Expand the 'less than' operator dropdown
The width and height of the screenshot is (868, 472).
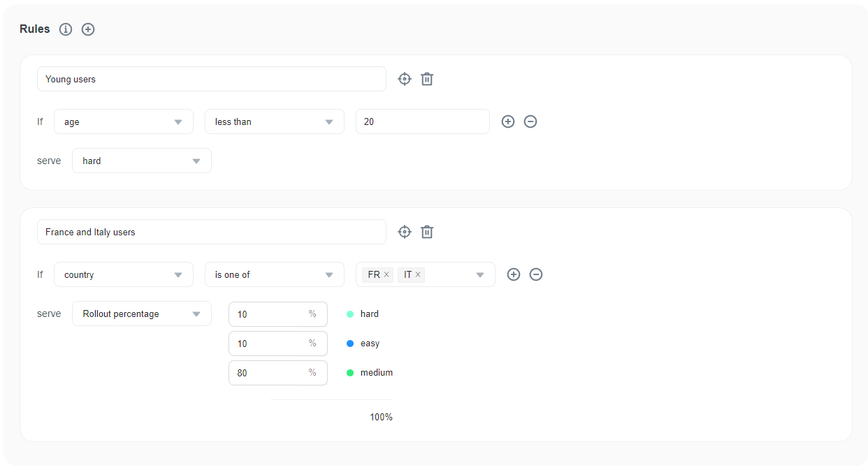(274, 121)
